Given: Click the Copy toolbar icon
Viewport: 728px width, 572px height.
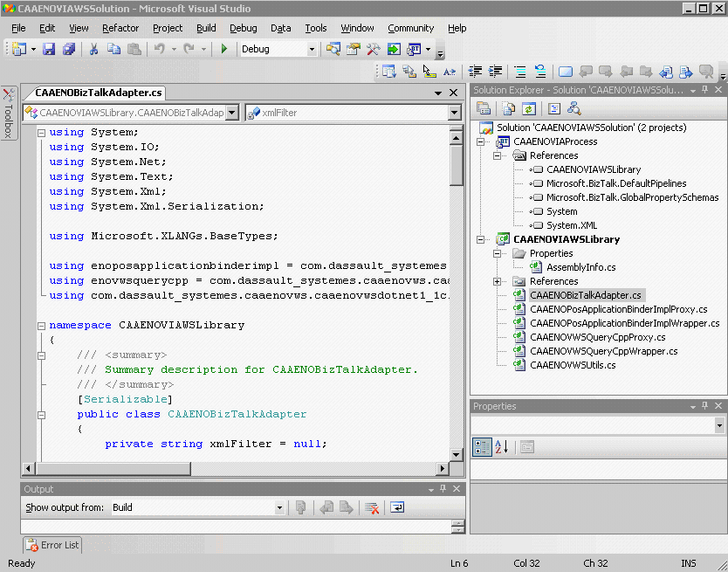Looking at the screenshot, I should (113, 49).
